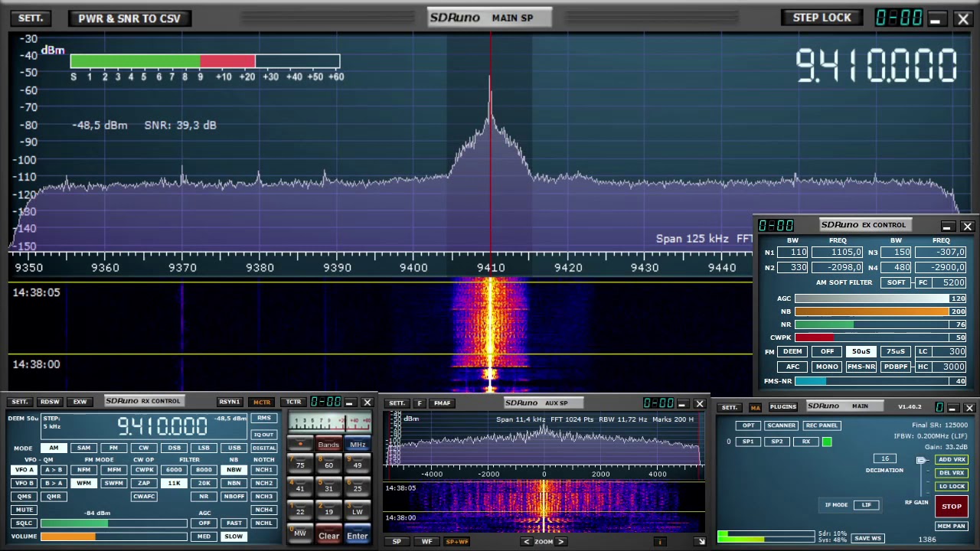The width and height of the screenshot is (980, 551).
Task: Click the PWR & SNR TO CSV button
Action: [129, 18]
